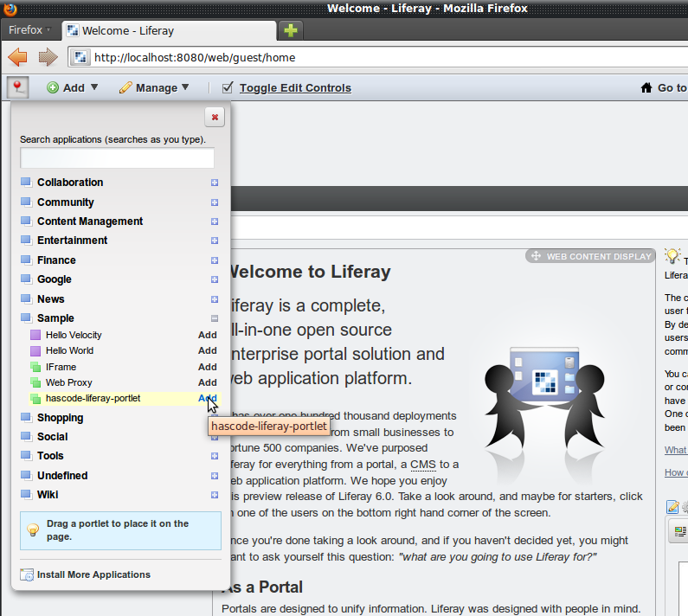Screen dimensions: 688x616
Task: Expand the Community category
Action: point(215,202)
